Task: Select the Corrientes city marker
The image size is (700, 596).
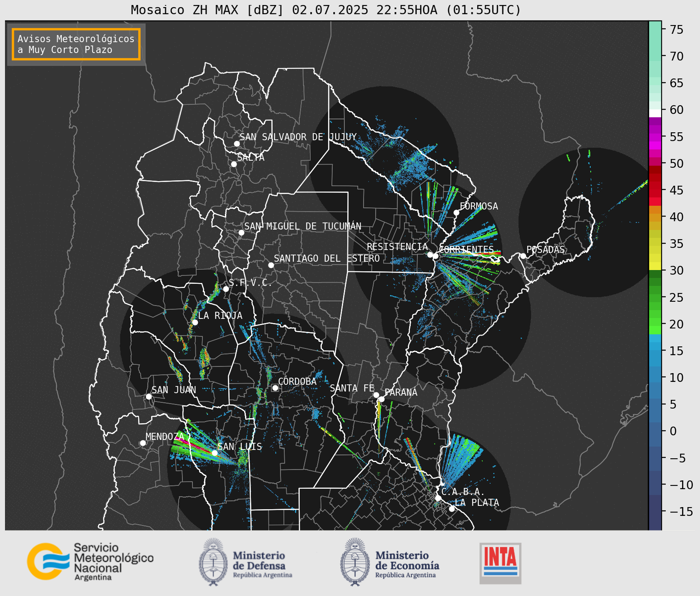Action: point(435,256)
